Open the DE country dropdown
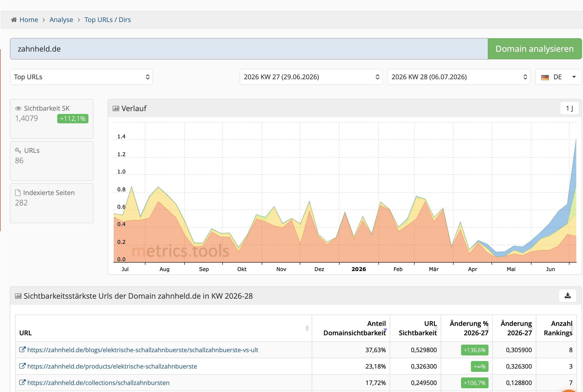The width and height of the screenshot is (583, 392). click(559, 77)
